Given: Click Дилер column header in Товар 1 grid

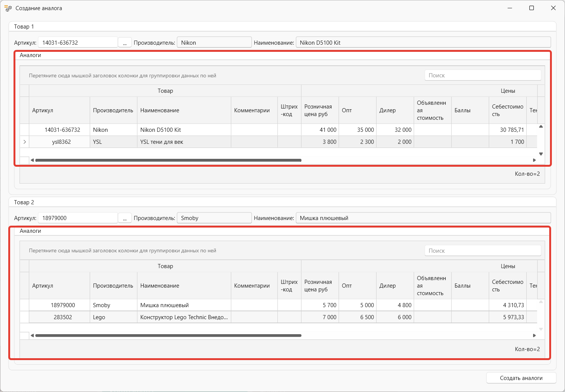Looking at the screenshot, I should coord(395,110).
